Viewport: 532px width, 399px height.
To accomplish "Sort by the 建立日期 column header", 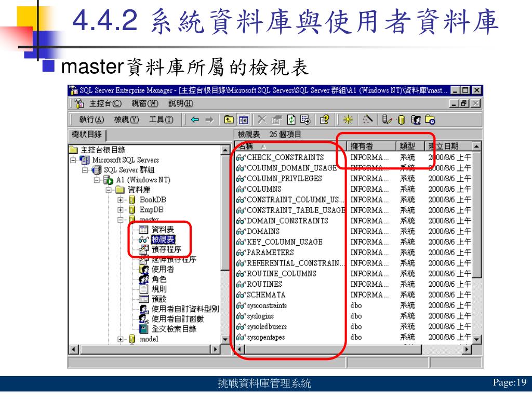I will 448,146.
